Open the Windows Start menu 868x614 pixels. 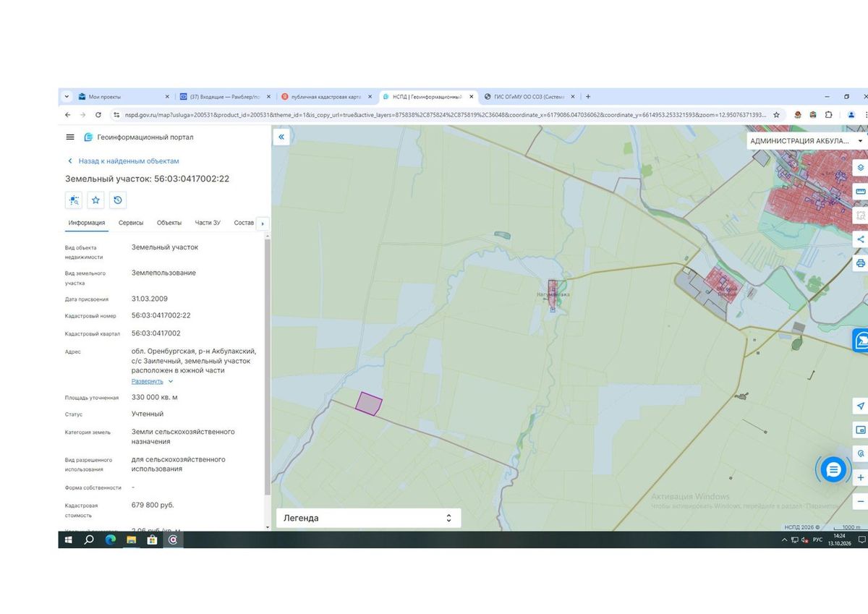(x=69, y=540)
